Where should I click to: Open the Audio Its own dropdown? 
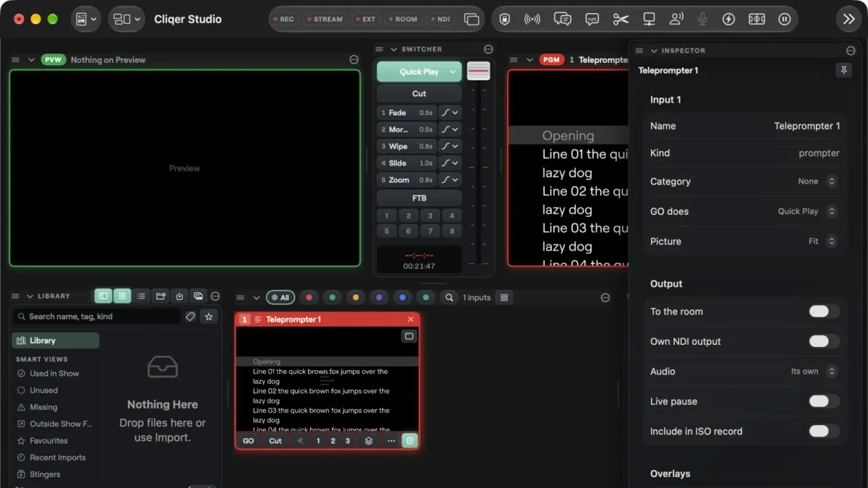coord(814,372)
